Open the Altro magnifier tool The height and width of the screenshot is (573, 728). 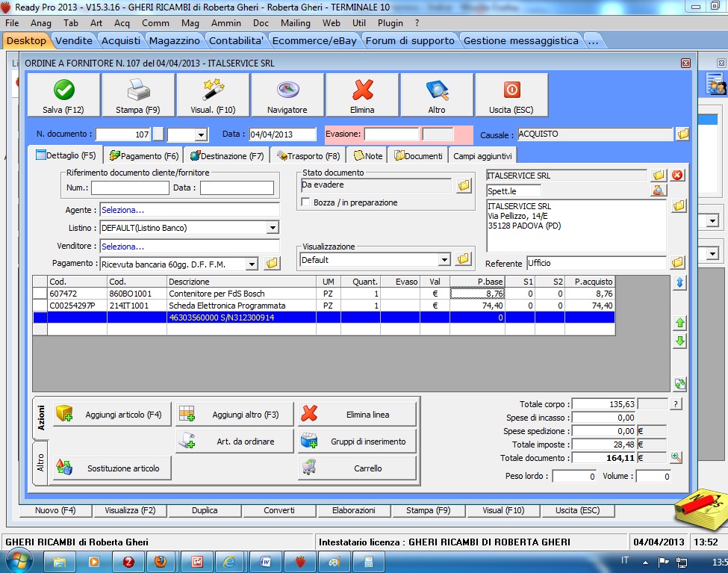[437, 96]
